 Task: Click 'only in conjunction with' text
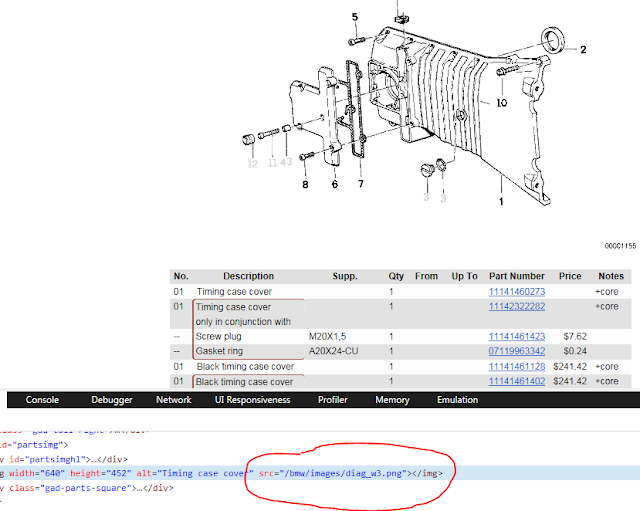[x=243, y=322]
